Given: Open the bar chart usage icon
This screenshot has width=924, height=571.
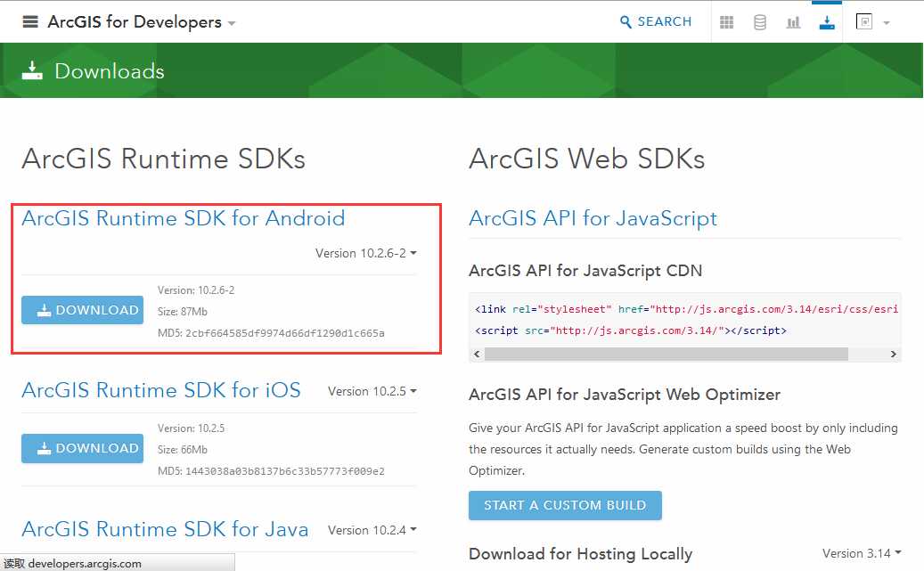Looking at the screenshot, I should [x=793, y=22].
